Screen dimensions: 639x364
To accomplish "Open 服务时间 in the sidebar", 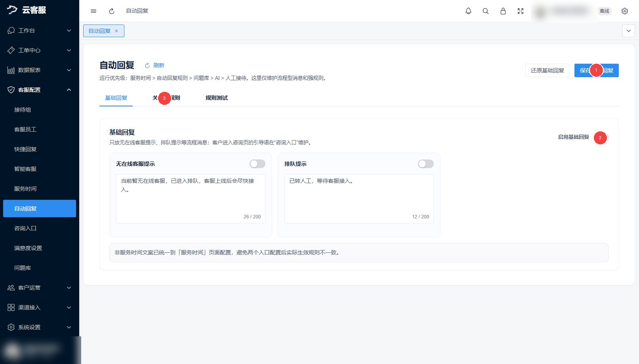I will 40,189.
